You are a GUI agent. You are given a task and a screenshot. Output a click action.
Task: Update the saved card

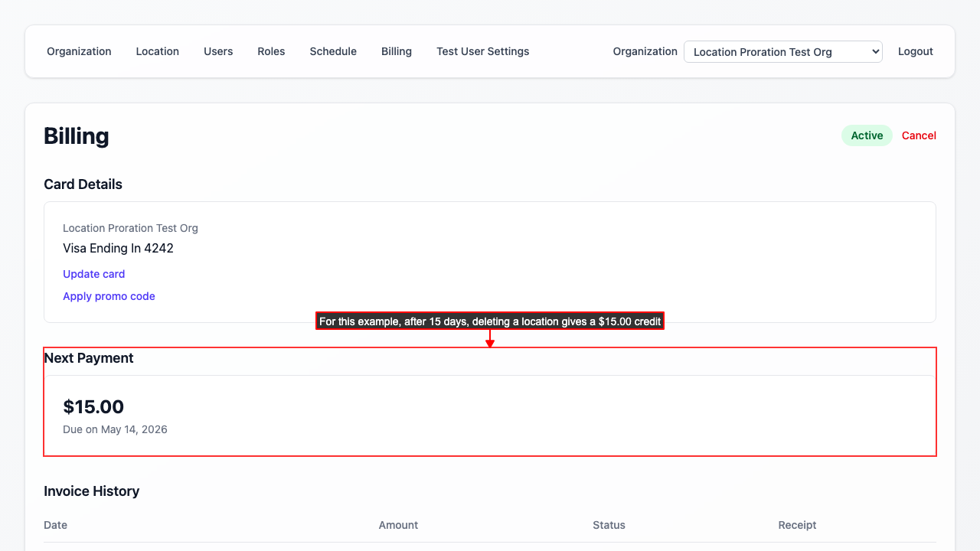(93, 274)
